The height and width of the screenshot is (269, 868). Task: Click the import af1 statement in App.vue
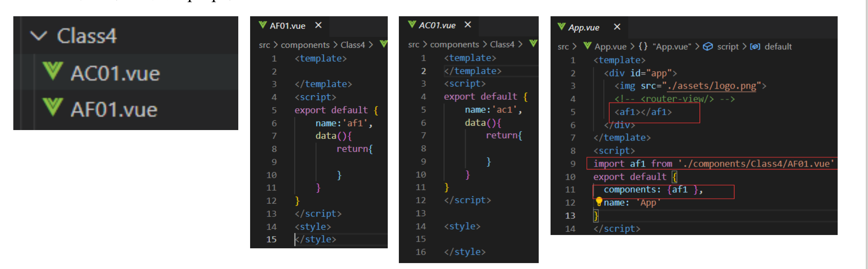click(714, 164)
